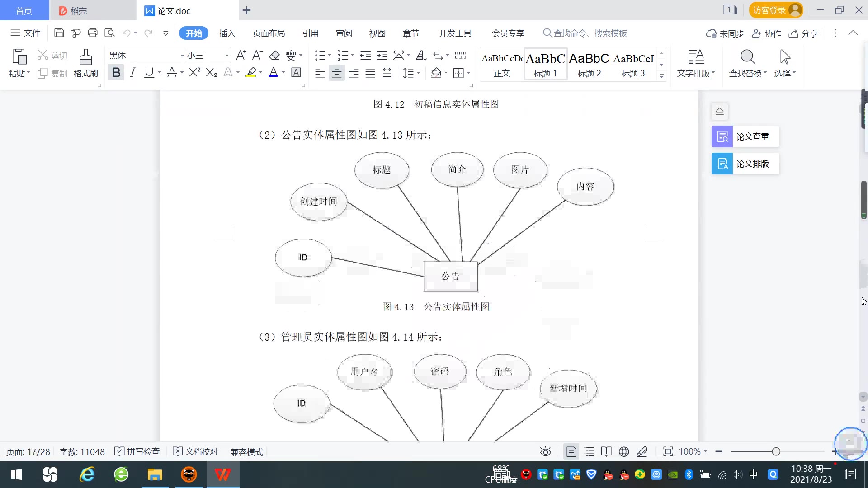
Task: Click the 论文查重 sidebar icon
Action: (x=722, y=136)
